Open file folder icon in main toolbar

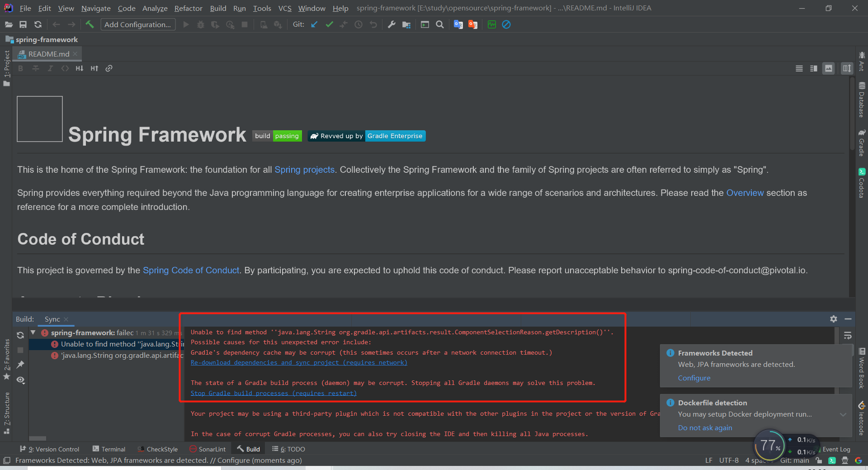click(x=9, y=24)
